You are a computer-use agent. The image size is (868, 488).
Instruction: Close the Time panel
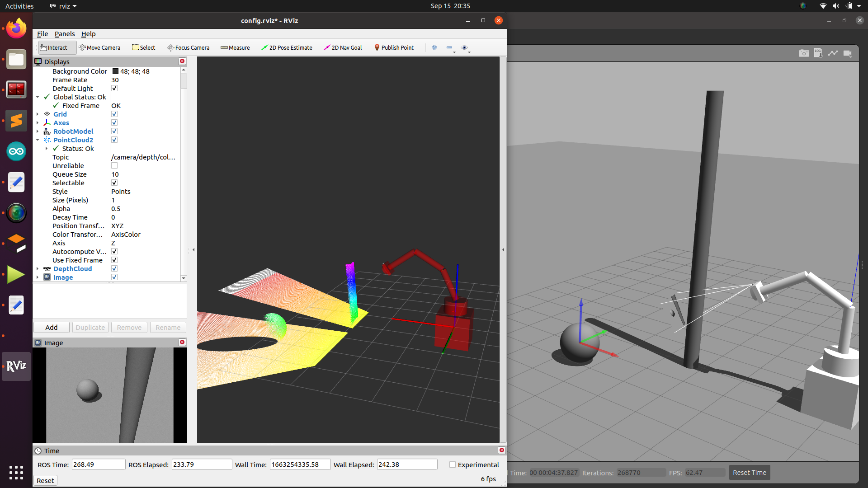pyautogui.click(x=501, y=450)
